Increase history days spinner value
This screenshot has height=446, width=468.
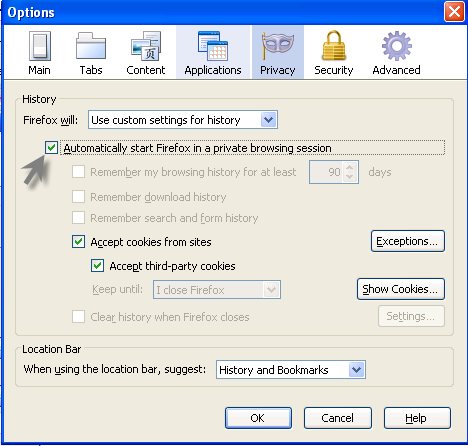tap(349, 168)
